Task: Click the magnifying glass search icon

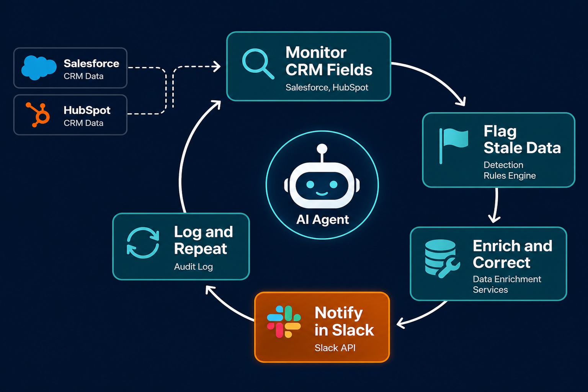Action: 258,64
